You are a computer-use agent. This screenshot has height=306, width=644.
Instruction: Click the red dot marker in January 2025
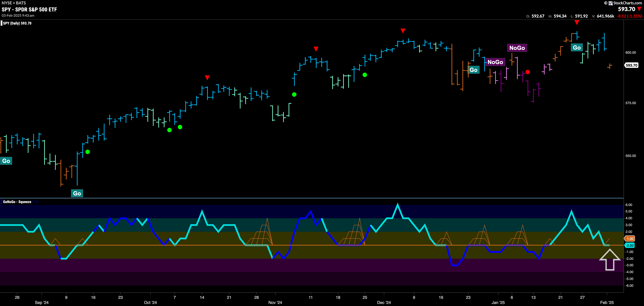point(528,72)
